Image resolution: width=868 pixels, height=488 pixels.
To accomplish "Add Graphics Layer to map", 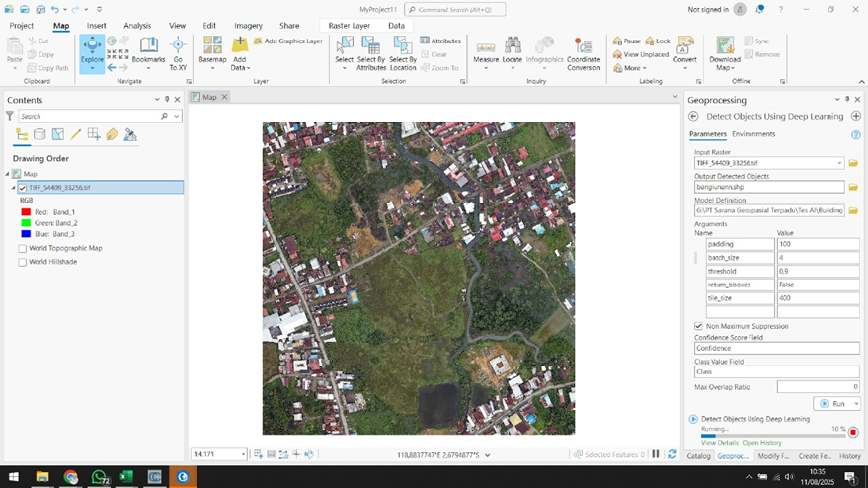I will 288,41.
